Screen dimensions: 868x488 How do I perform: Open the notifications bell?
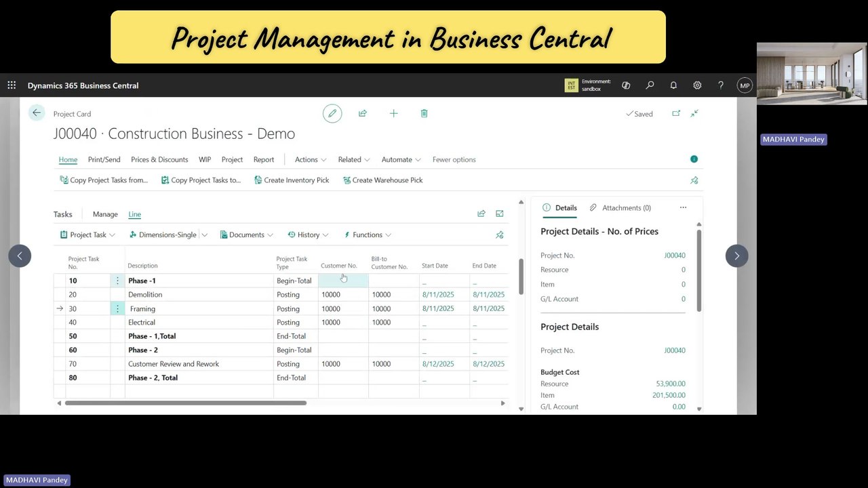tap(673, 85)
